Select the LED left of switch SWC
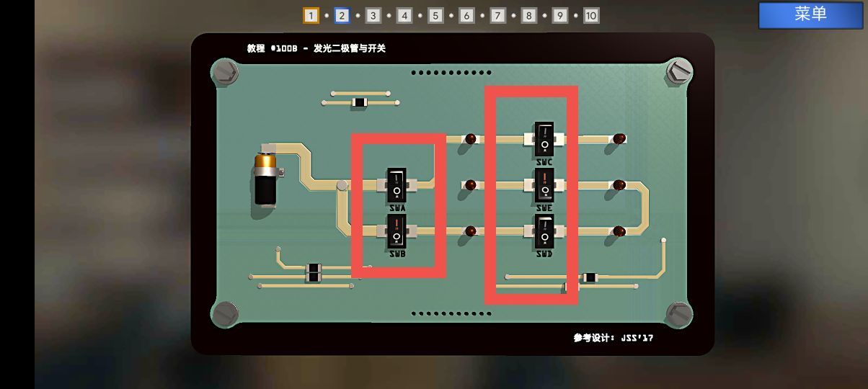 click(x=470, y=138)
